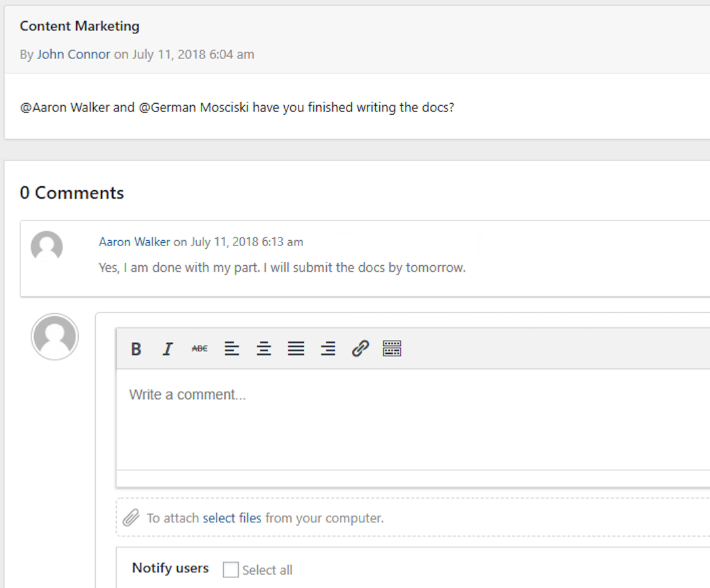The image size is (710, 588).
Task: Open keyboard shortcuts via the keyboard icon
Action: pos(392,348)
